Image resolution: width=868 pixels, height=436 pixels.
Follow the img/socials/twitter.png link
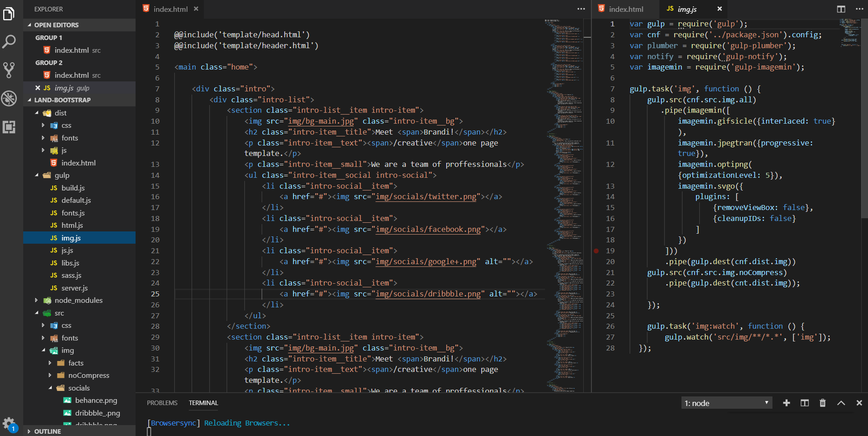click(426, 196)
